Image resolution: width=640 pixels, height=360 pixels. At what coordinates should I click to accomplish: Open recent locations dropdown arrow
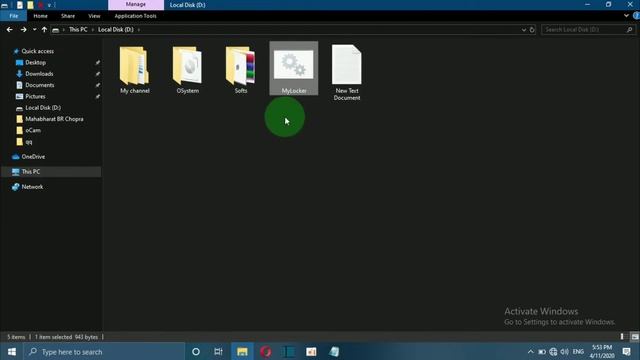tap(34, 29)
